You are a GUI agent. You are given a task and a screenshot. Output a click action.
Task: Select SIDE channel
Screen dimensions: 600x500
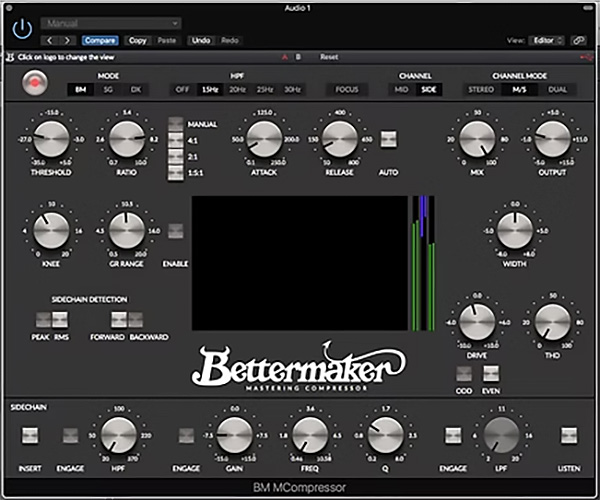(429, 90)
